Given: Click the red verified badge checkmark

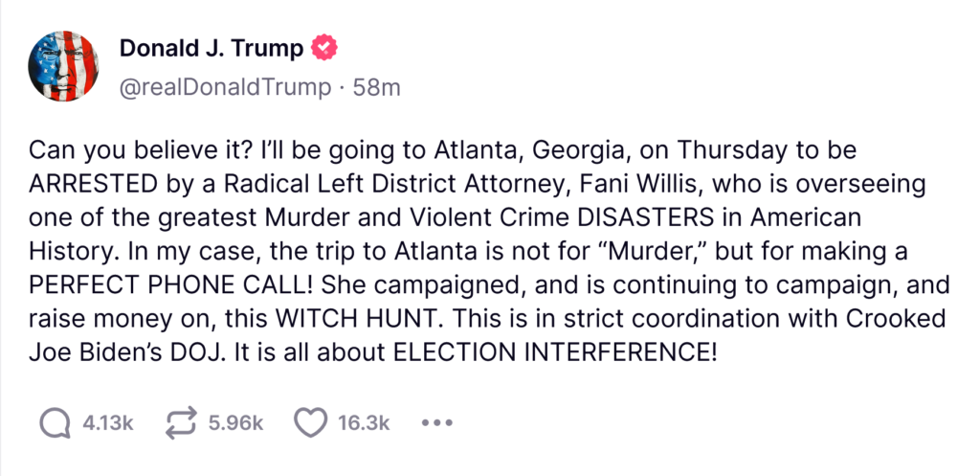Looking at the screenshot, I should click(325, 48).
